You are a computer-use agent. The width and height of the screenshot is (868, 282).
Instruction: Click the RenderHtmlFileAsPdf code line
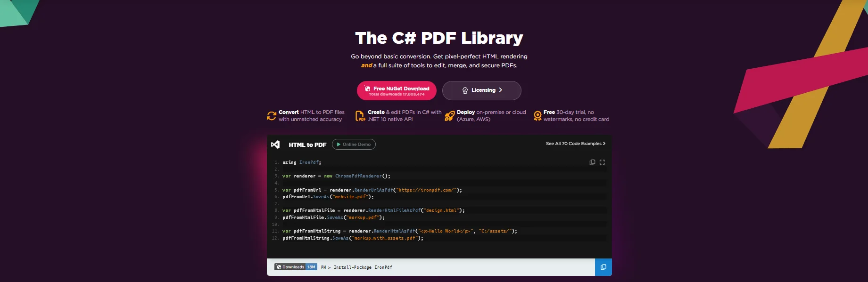(373, 210)
